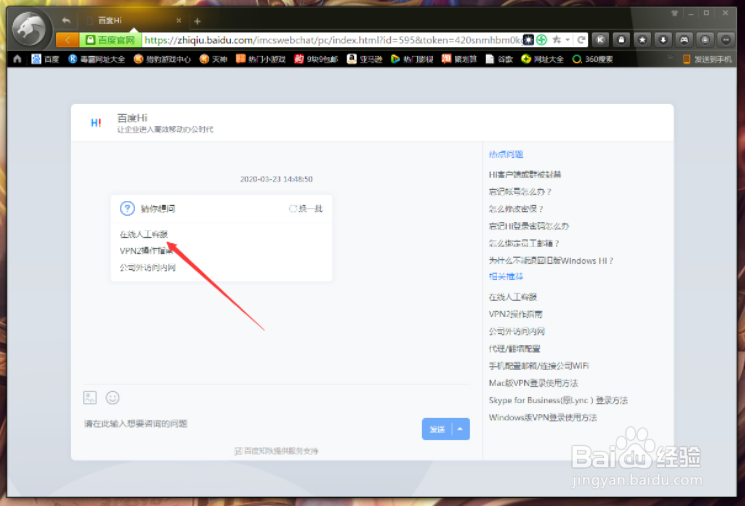Open the 天猫 bookmark

(x=213, y=59)
